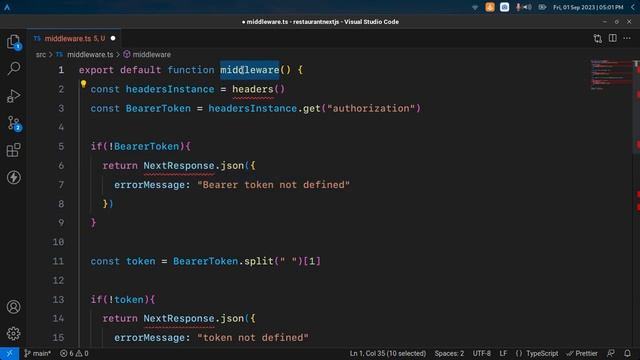Change encoding via UTF-8

(482, 353)
